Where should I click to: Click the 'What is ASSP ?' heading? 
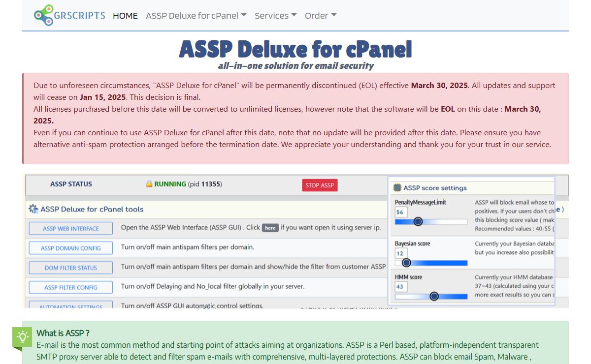click(63, 333)
